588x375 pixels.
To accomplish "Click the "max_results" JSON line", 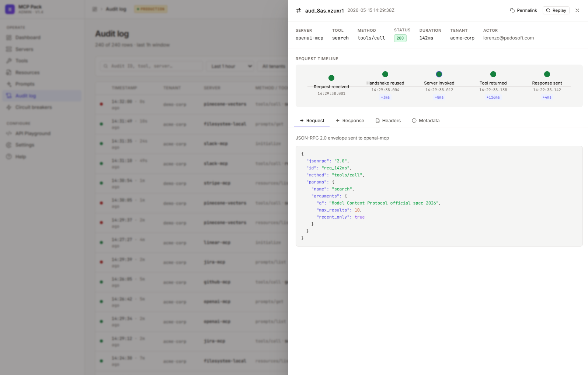I will click(339, 210).
